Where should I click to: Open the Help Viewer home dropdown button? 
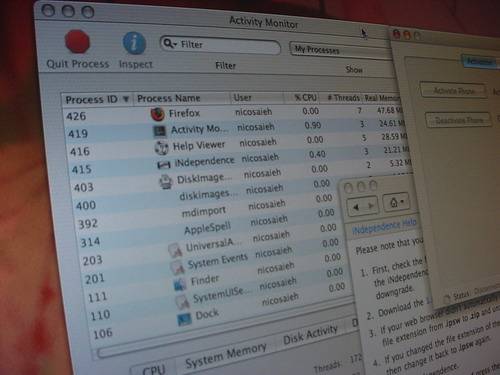(396, 202)
